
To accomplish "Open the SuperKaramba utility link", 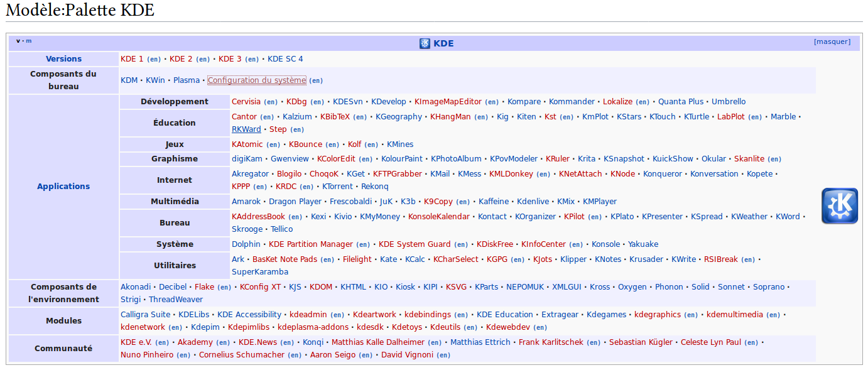I will pos(260,272).
